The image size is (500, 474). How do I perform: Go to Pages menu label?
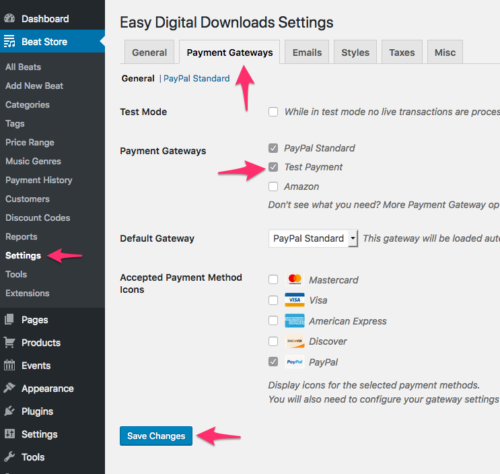click(x=35, y=320)
